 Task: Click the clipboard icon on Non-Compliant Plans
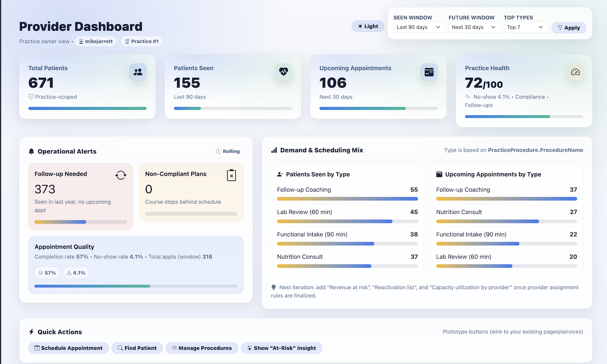point(231,175)
